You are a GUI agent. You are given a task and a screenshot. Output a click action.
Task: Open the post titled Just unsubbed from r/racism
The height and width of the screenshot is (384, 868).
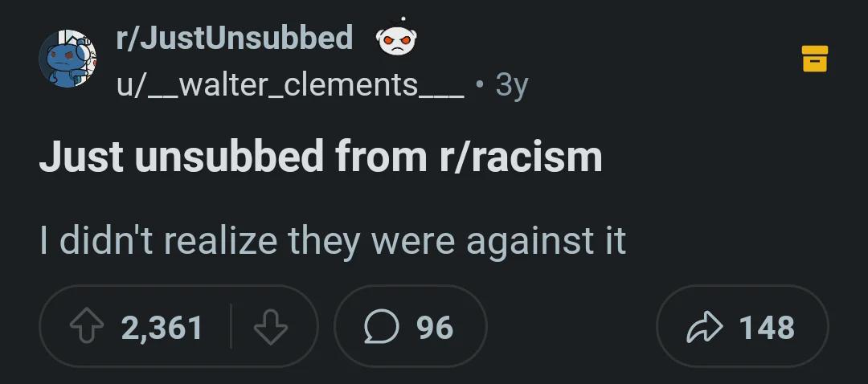(x=321, y=157)
